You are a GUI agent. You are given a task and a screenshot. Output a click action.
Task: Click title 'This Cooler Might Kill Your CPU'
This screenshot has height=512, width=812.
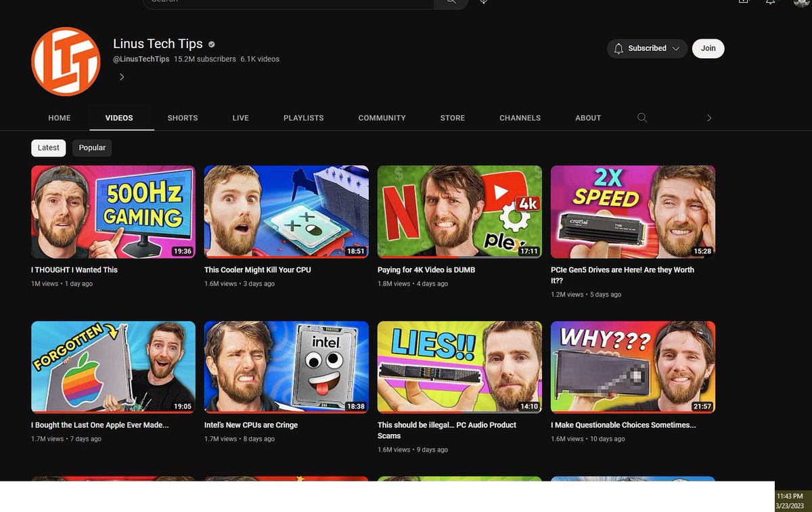(258, 270)
